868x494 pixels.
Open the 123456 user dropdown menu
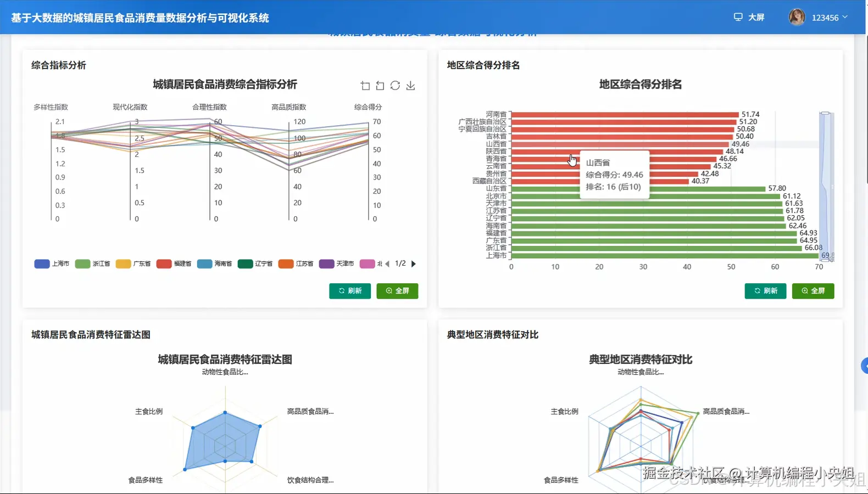(830, 18)
